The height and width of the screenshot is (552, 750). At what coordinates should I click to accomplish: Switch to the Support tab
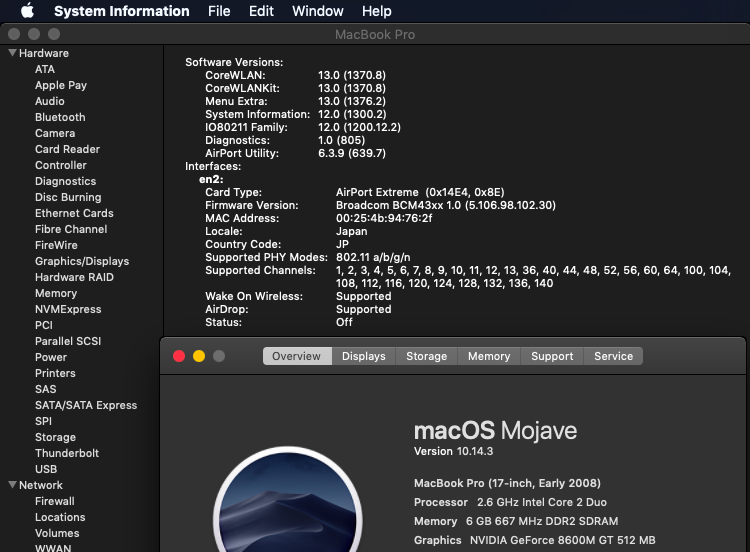tap(552, 356)
